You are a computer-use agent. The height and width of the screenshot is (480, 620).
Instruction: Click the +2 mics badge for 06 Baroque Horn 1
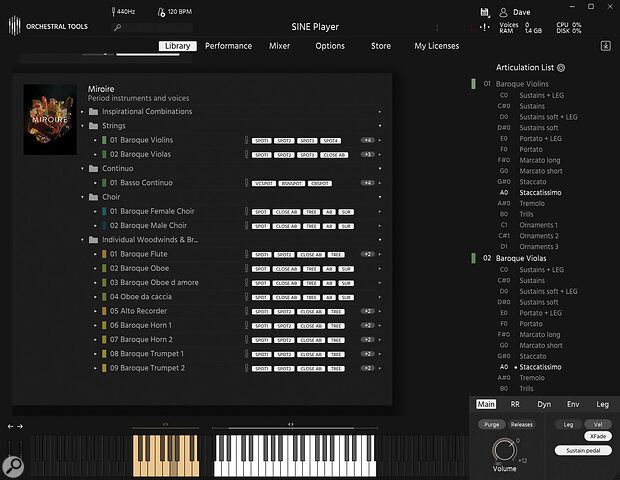tap(367, 325)
